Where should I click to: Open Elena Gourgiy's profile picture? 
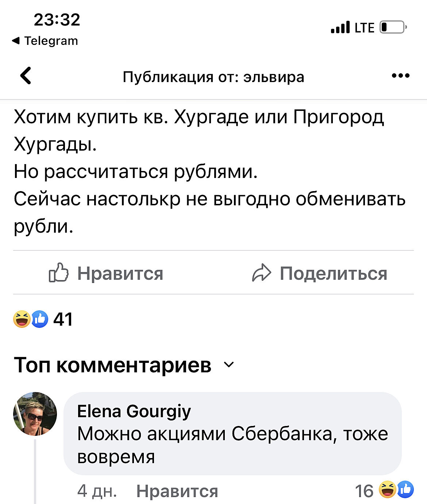point(35,414)
